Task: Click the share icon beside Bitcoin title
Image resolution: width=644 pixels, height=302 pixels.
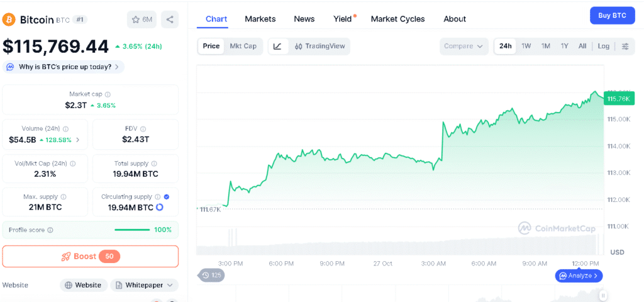Action: (x=170, y=20)
